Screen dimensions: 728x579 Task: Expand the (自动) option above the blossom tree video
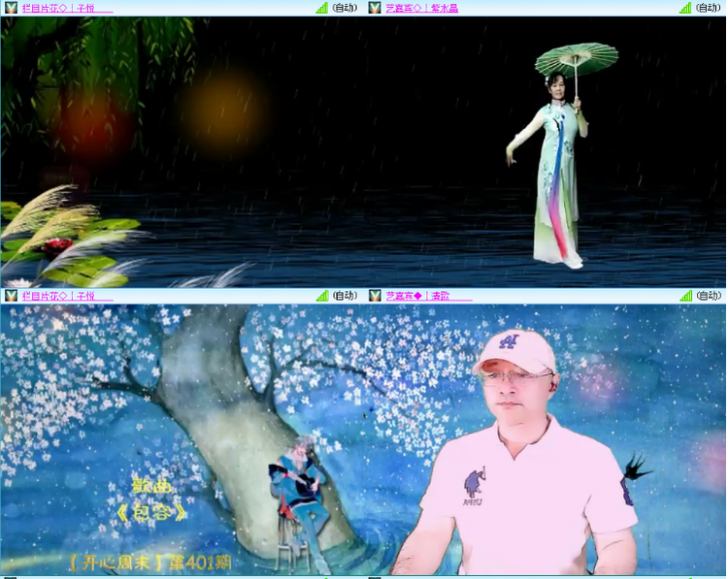click(345, 296)
